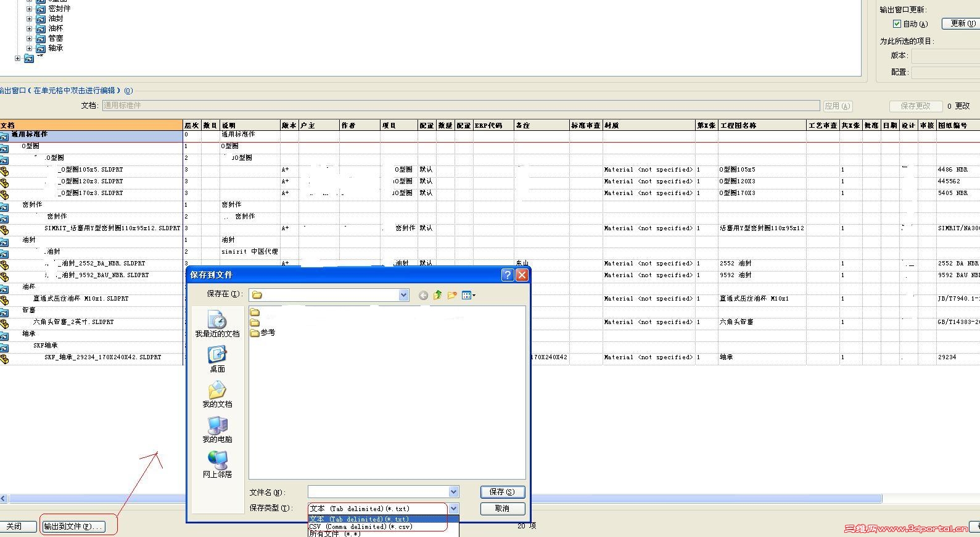Expand the 密封件 tree node
This screenshot has height=537, width=980.
(29, 9)
